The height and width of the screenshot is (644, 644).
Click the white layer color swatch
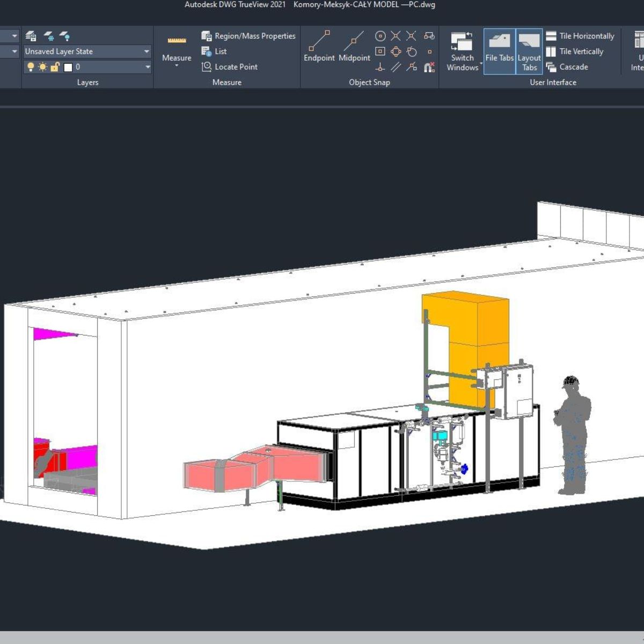[x=68, y=67]
